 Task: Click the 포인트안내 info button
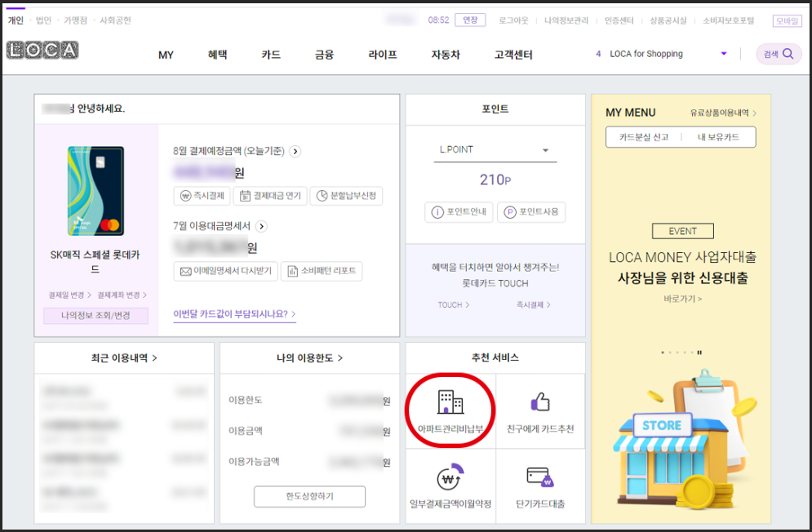(x=459, y=212)
